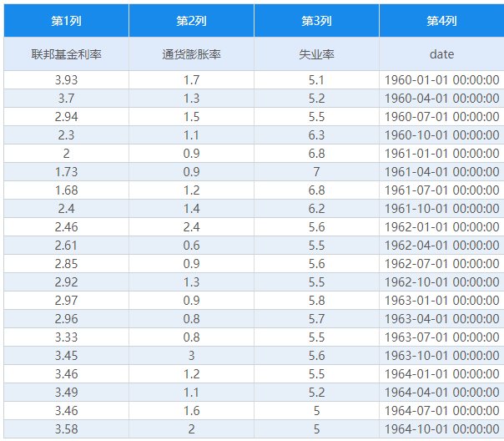Select the 1964-01-01 00:00:00 date cell
The width and height of the screenshot is (504, 441).
[441, 373]
